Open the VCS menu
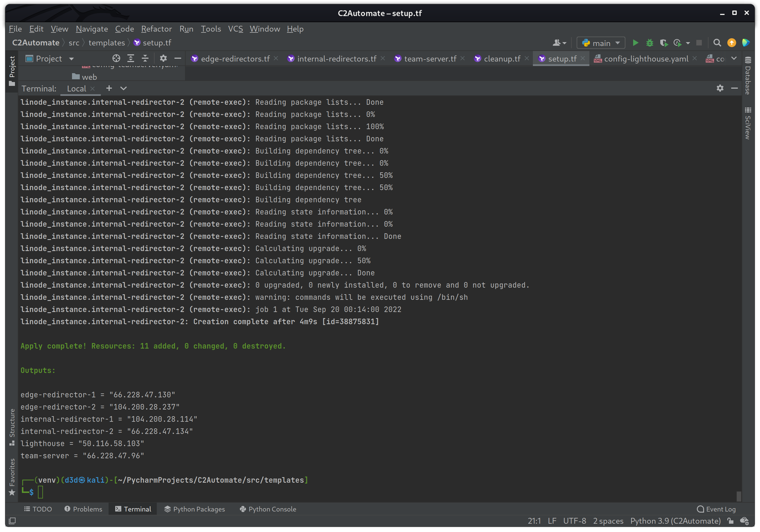The image size is (760, 532). [x=235, y=29]
